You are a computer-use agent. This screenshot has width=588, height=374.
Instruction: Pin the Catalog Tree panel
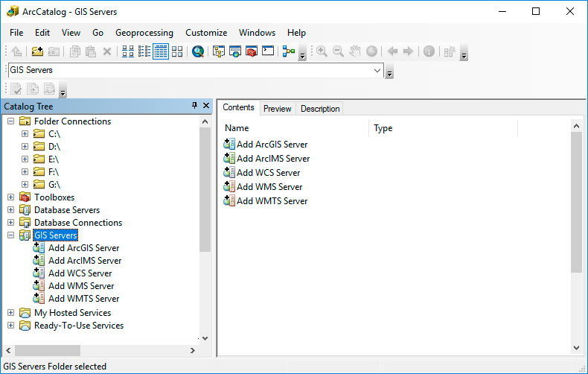(x=194, y=106)
